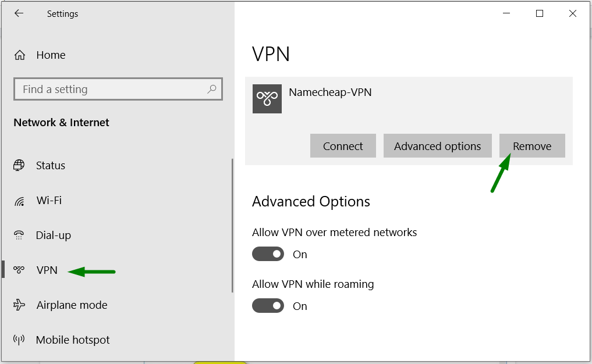
Task: Open the Wi-Fi settings page
Action: point(49,200)
